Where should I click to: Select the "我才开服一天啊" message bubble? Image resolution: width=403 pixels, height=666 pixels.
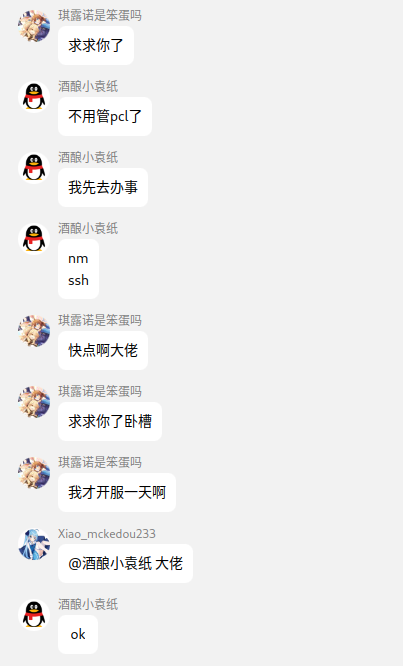point(117,492)
